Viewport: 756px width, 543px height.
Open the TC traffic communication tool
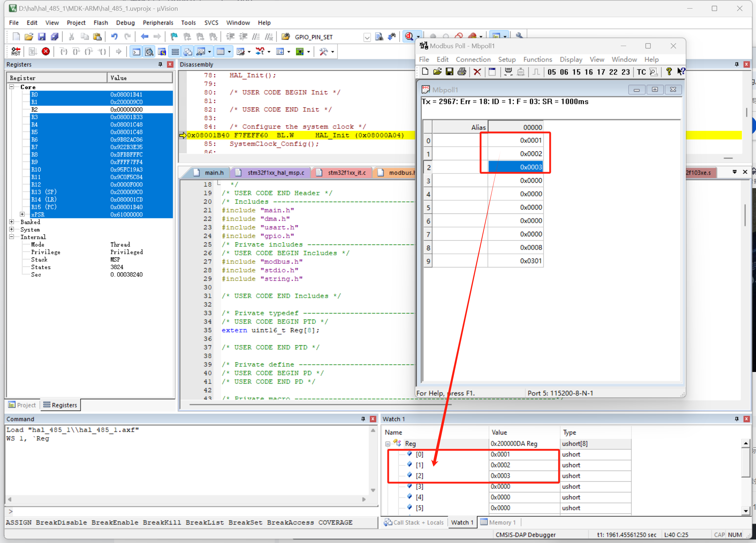pos(641,72)
